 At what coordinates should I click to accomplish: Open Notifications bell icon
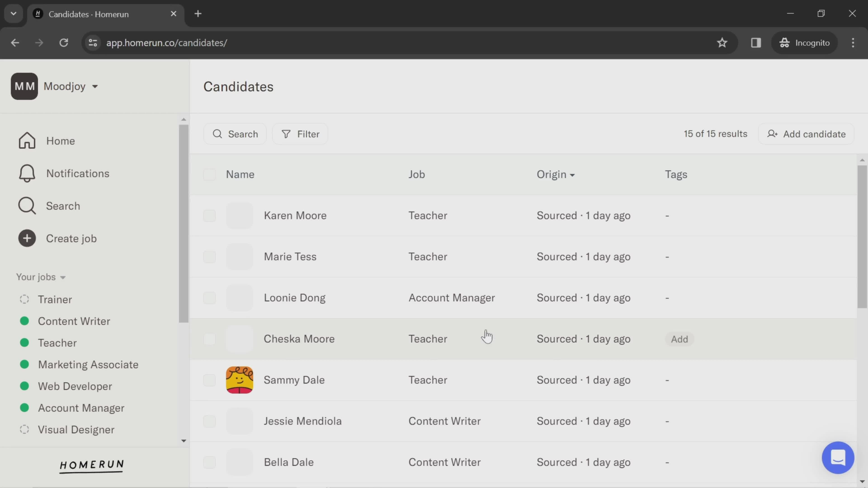(x=27, y=174)
